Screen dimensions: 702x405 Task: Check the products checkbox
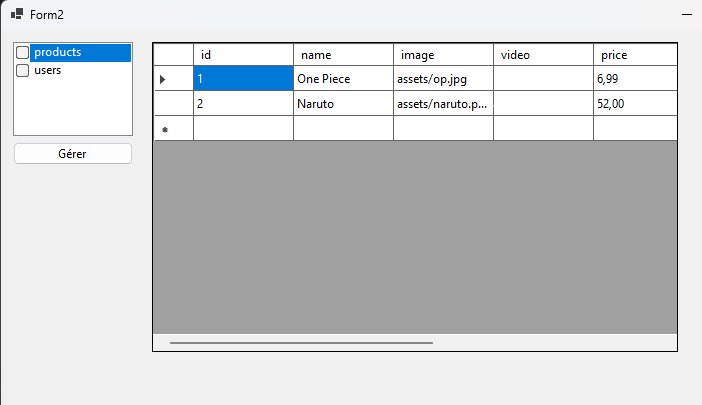[x=22, y=53]
